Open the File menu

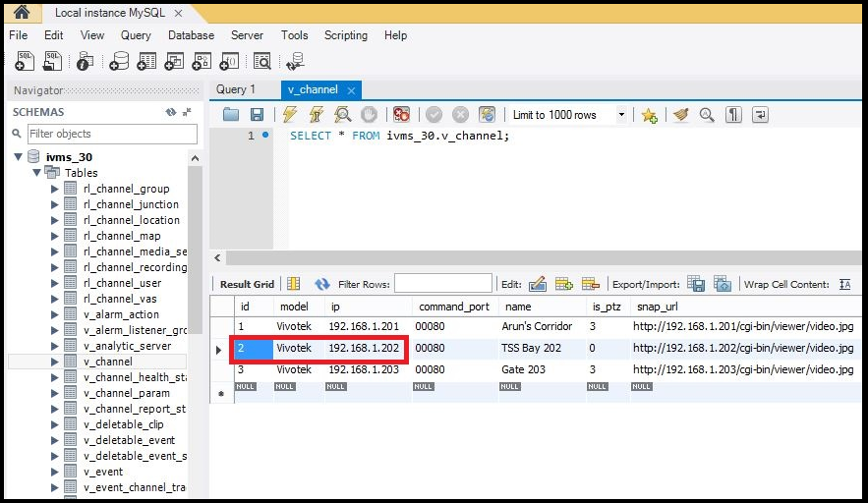(19, 34)
